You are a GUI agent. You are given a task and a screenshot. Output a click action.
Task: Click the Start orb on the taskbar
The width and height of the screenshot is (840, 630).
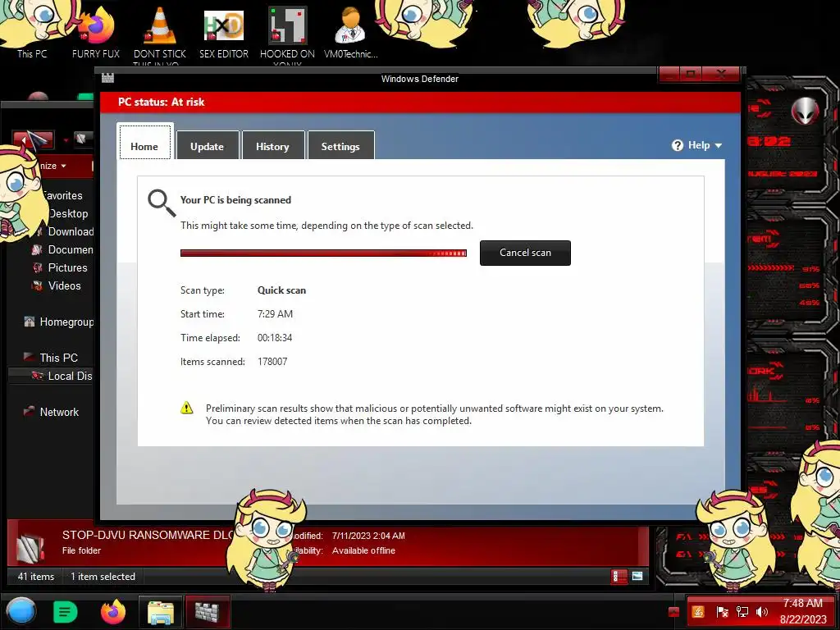(21, 611)
